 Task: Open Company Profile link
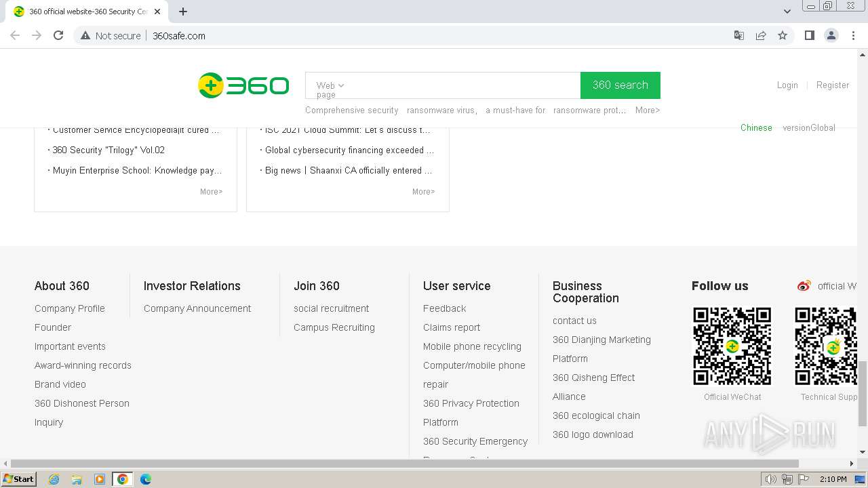pos(70,308)
